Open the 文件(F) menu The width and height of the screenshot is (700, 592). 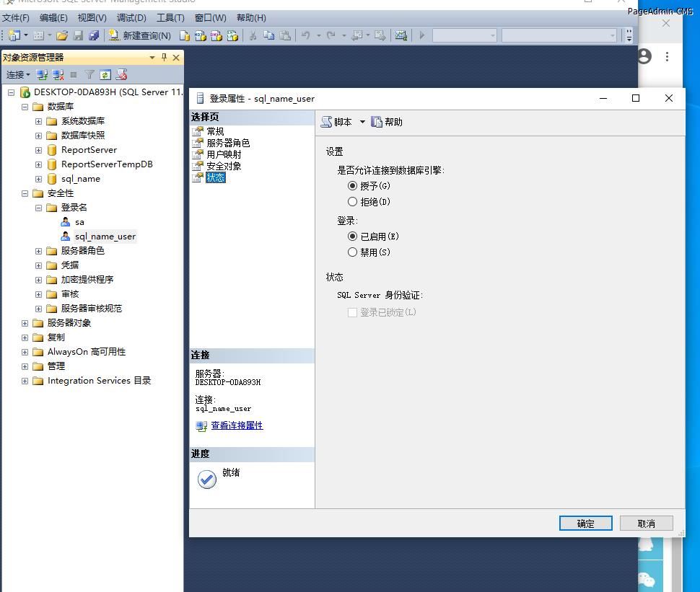point(16,18)
